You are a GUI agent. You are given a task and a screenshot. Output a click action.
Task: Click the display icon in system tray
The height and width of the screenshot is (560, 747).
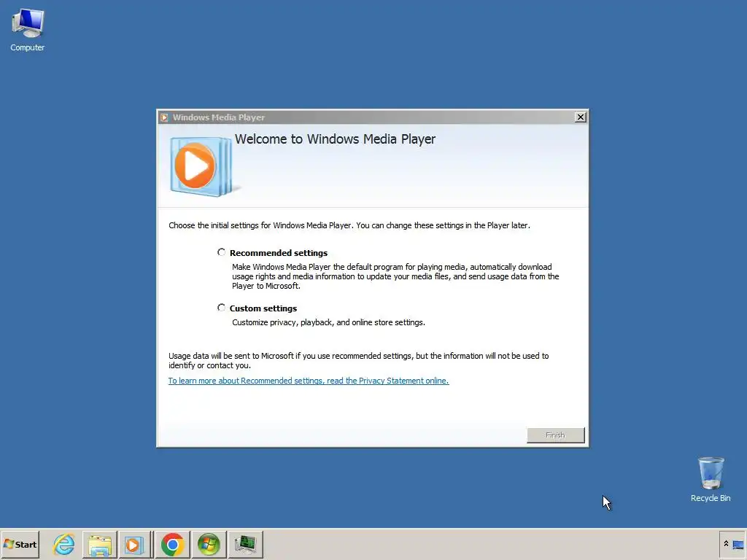click(x=738, y=544)
